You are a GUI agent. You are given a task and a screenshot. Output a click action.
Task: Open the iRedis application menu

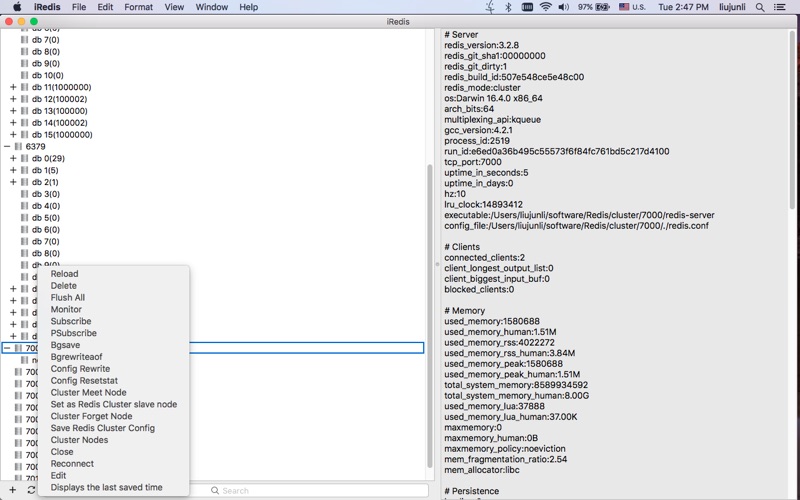click(47, 7)
